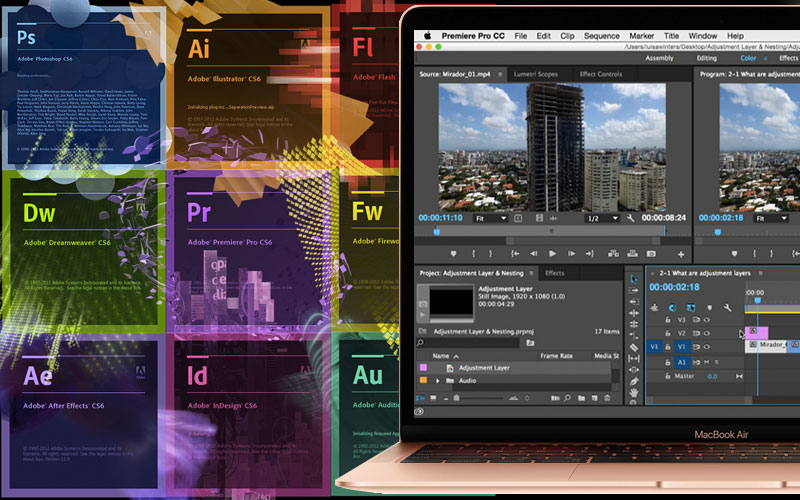Click Drag Video Only filmstrip icon
Viewport: 800px width, 500px height.
coord(539,218)
